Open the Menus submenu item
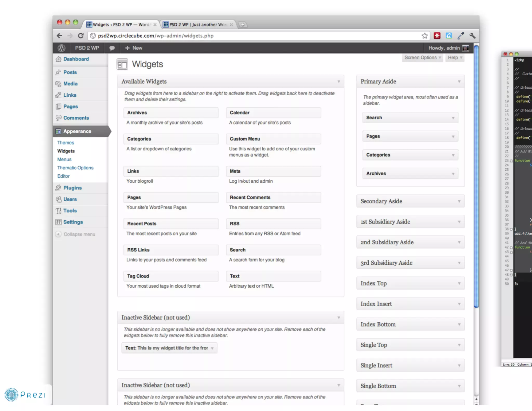Image resolution: width=532 pixels, height=411 pixels. tap(64, 159)
